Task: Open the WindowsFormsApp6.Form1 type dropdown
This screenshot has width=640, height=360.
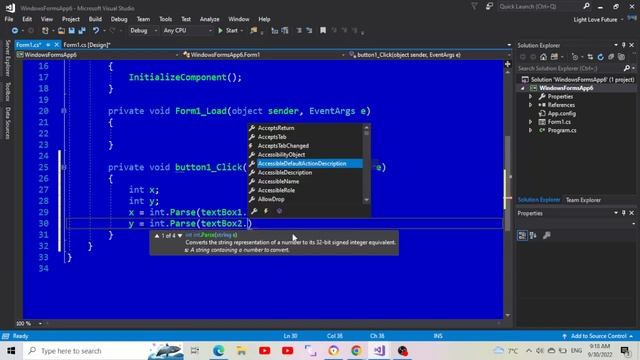Action: point(264,55)
